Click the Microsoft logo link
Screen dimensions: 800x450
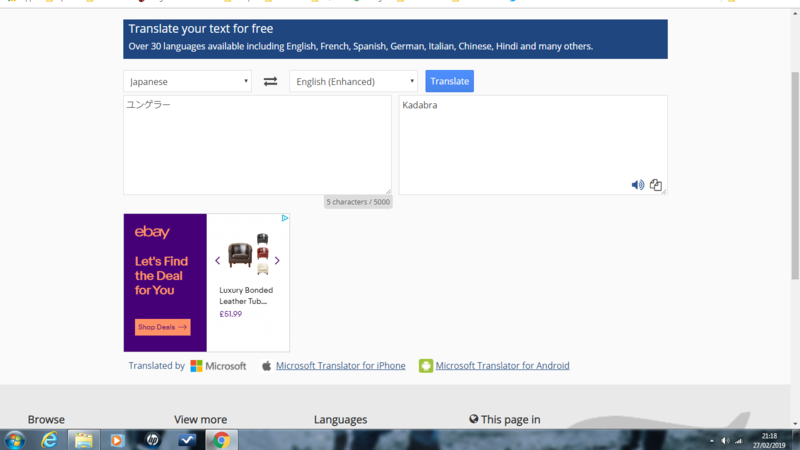click(x=218, y=366)
